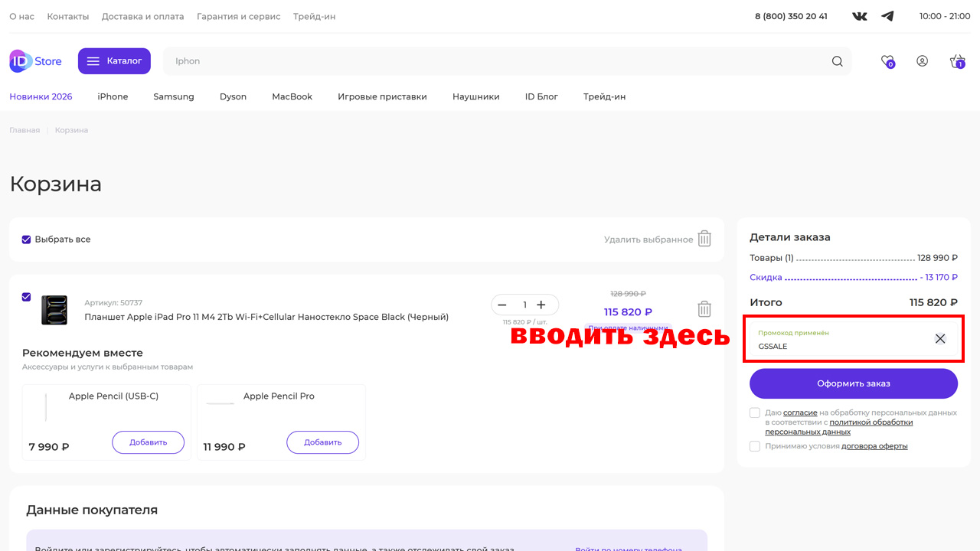The height and width of the screenshot is (551, 980).
Task: Open the Samsung category
Action: coord(174,96)
